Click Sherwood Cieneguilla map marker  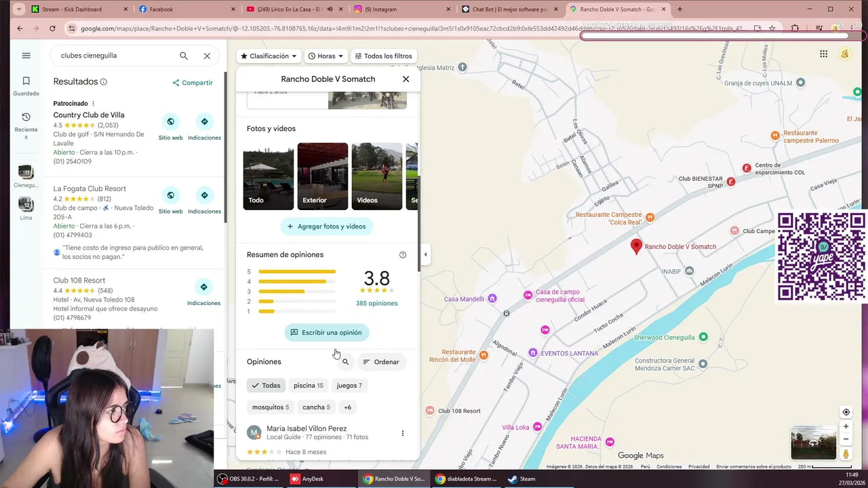pos(703,337)
